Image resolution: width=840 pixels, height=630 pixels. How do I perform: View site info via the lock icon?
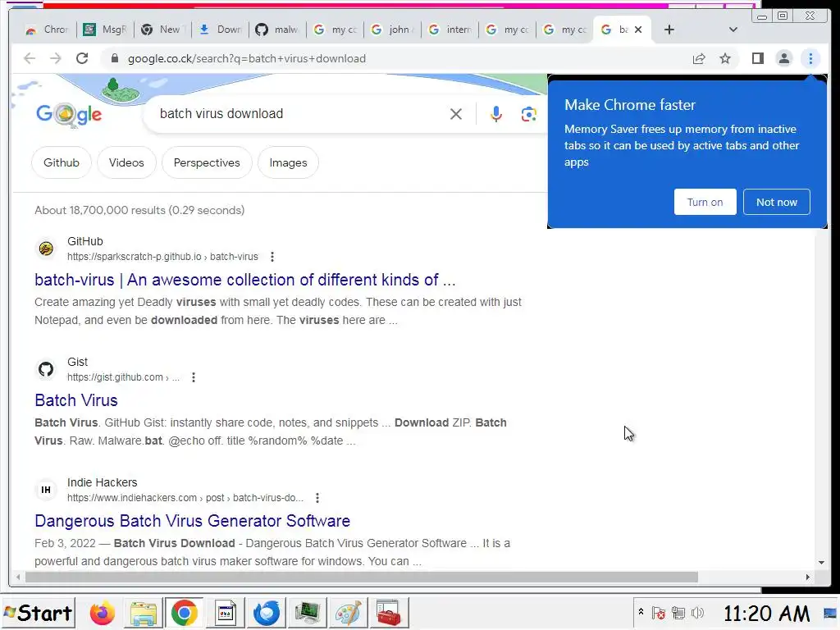114,58
